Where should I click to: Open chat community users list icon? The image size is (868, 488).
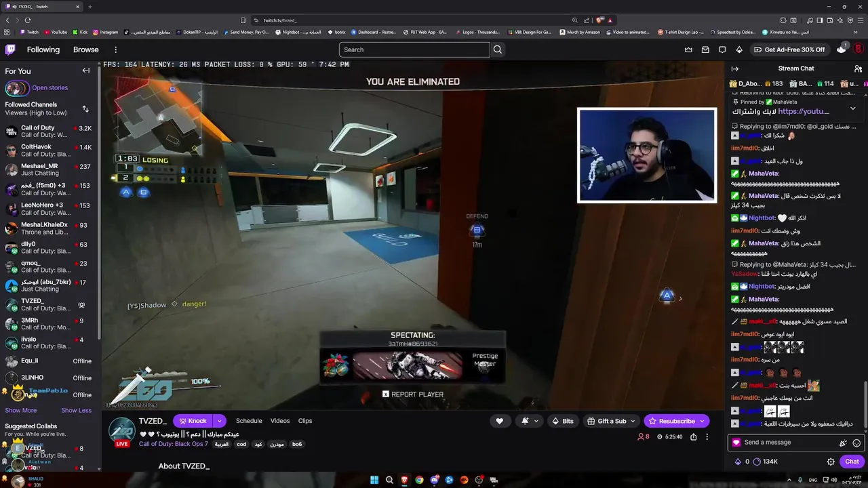[858, 68]
